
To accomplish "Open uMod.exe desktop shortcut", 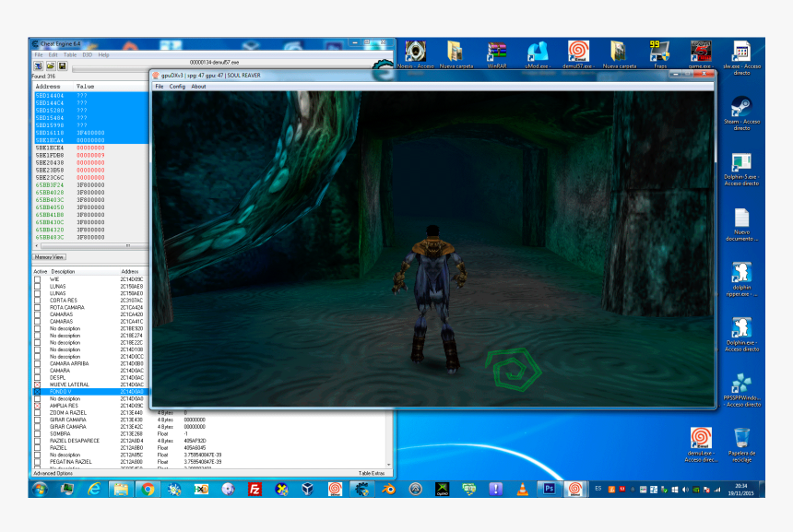I will tap(537, 55).
